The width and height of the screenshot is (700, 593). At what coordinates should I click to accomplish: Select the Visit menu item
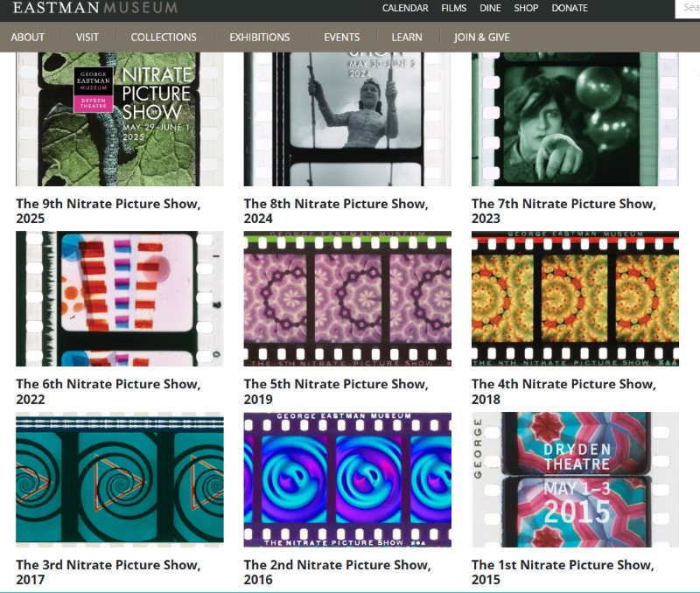(x=87, y=38)
